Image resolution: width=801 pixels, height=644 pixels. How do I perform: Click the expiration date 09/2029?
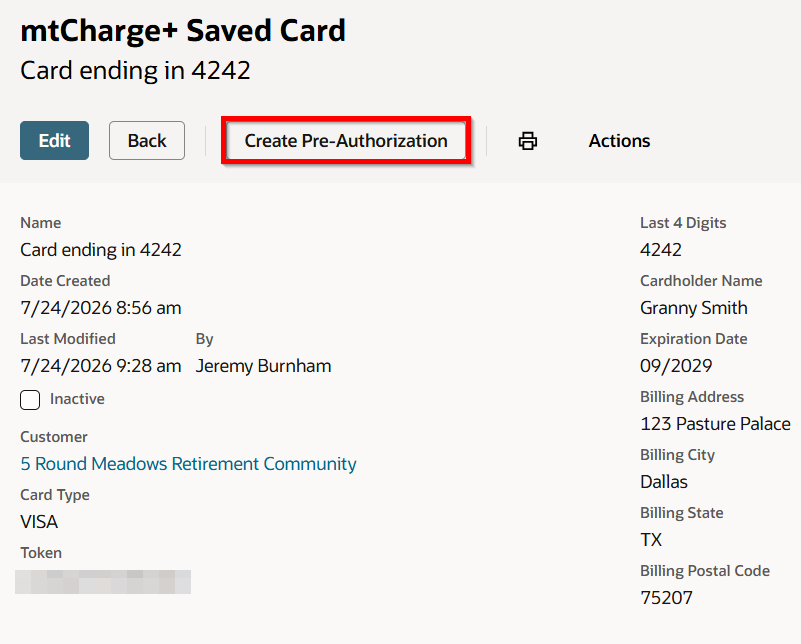click(x=676, y=366)
